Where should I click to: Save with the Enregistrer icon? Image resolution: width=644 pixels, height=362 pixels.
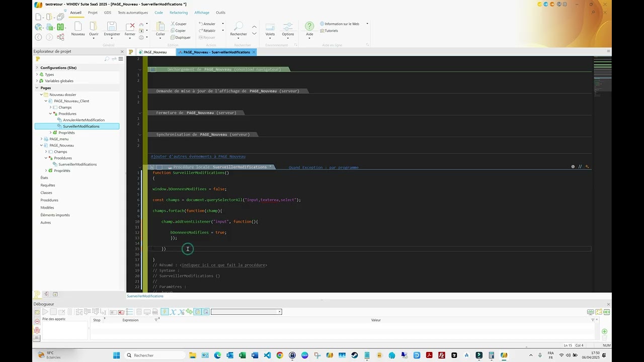[112, 26]
